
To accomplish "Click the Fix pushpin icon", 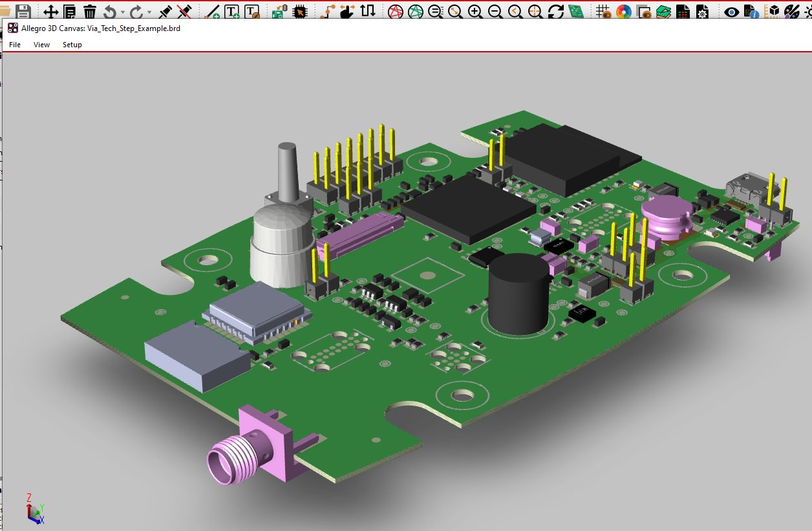I will 166,11.
